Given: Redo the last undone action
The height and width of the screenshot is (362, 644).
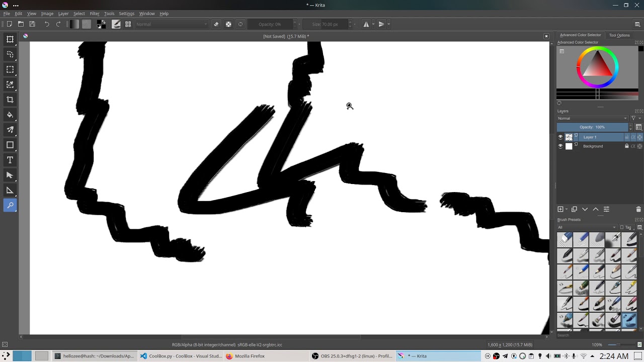Looking at the screenshot, I should pos(58,24).
